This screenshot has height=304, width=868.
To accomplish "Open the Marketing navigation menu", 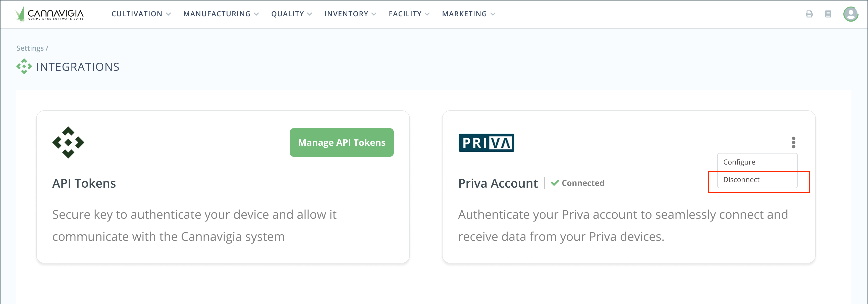I will [x=468, y=14].
